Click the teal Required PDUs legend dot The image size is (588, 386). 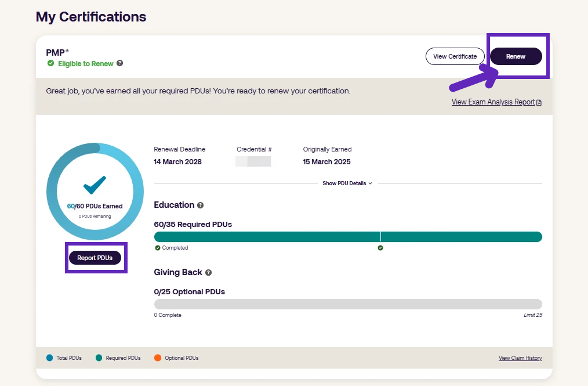click(99, 358)
